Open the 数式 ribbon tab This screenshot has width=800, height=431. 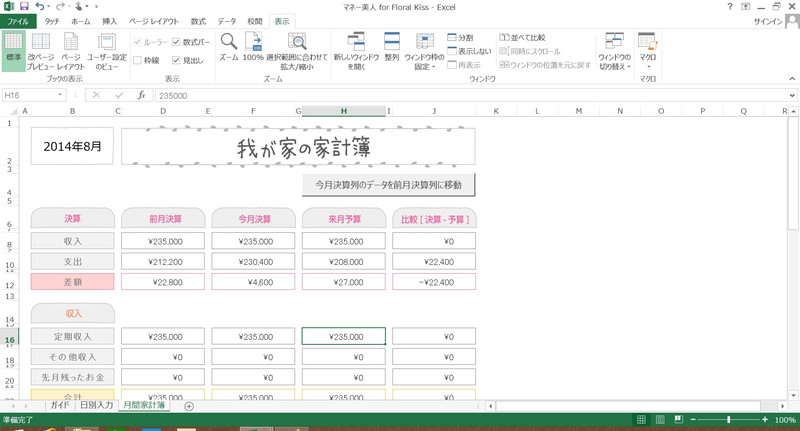[x=198, y=21]
